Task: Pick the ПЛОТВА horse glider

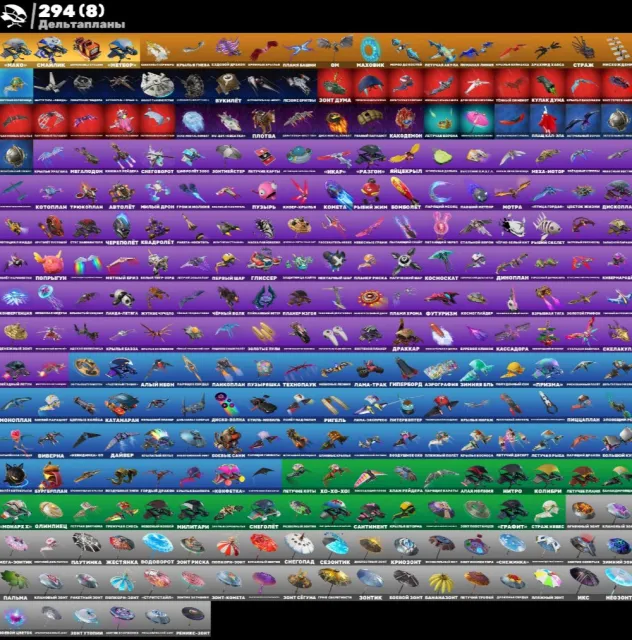Action: 264,122
